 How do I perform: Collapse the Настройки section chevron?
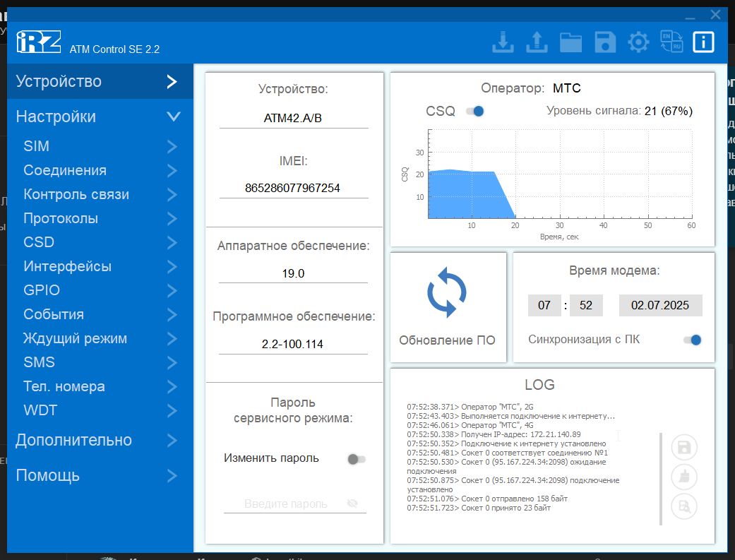(x=174, y=117)
